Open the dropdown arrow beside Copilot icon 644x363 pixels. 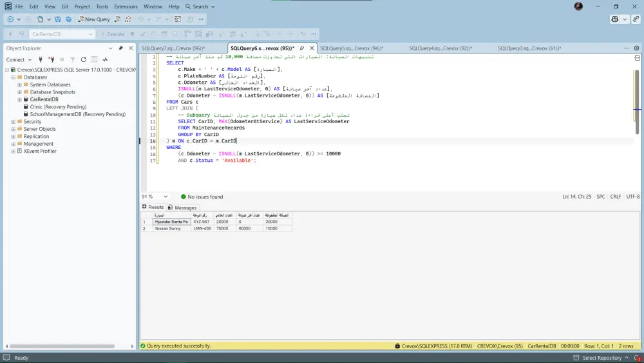(x=625, y=19)
